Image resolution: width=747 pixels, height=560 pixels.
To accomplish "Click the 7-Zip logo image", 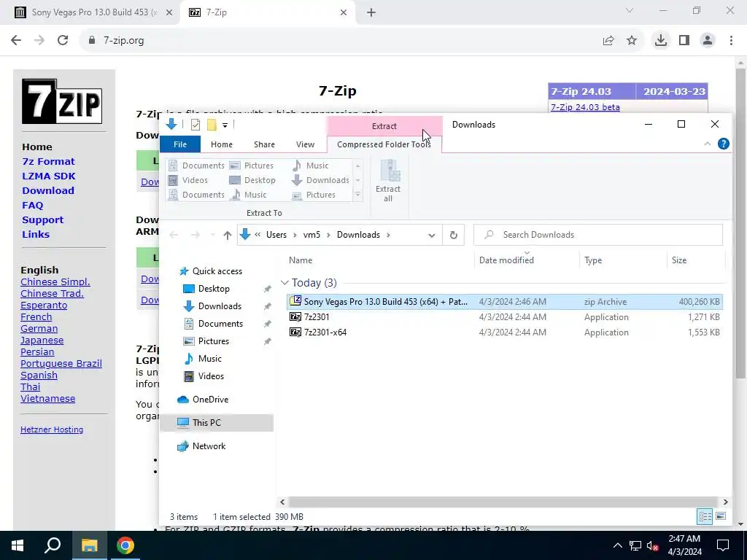I will [x=62, y=101].
